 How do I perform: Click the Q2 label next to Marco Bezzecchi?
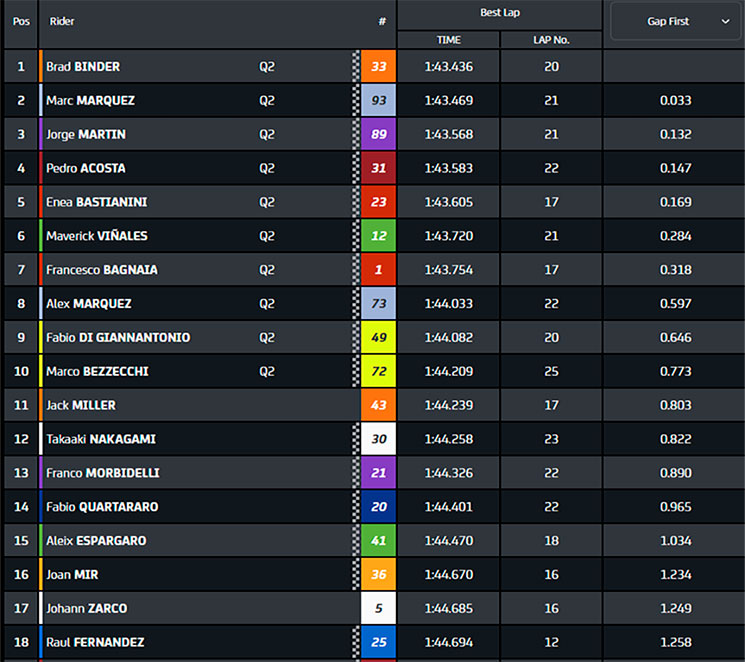[x=267, y=371]
